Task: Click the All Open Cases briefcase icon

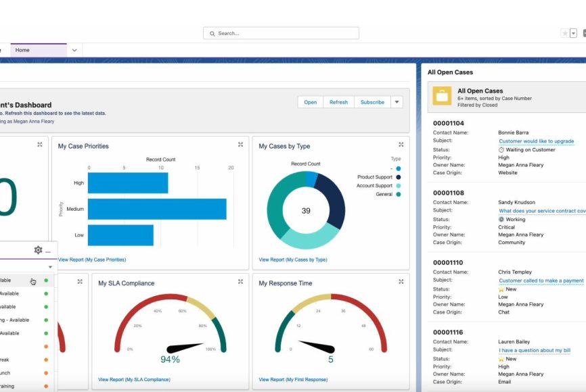Action: click(x=443, y=96)
